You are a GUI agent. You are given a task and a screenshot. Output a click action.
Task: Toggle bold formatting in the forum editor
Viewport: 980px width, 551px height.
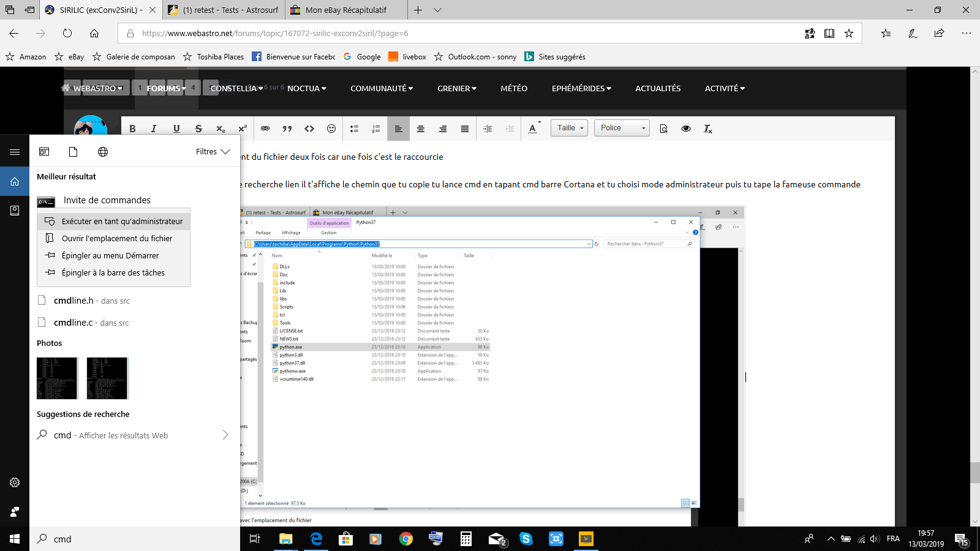(132, 129)
